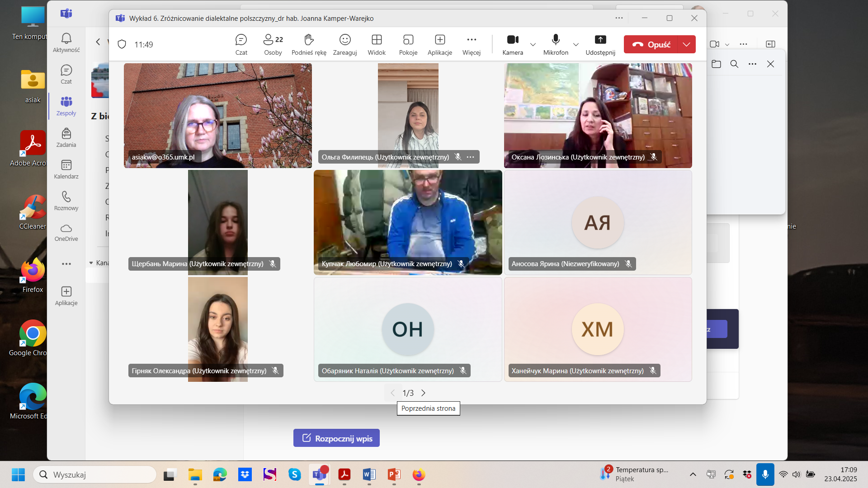
Task: Toggle Windows taskbar microphone tray icon
Action: pos(765,474)
